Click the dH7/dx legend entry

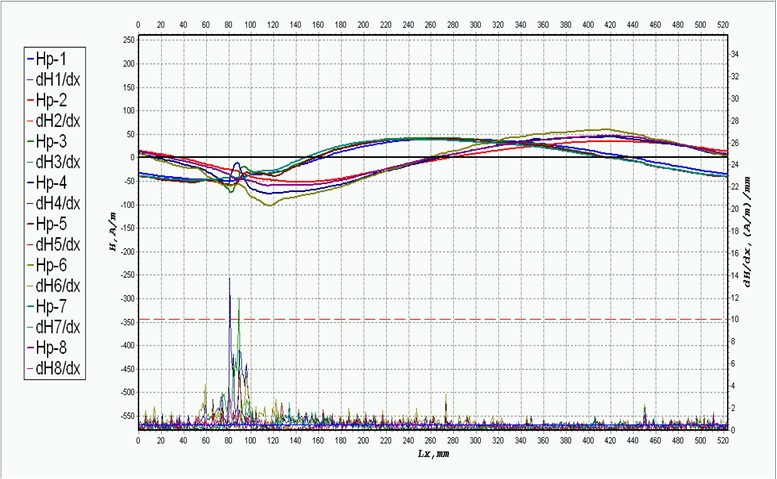tap(57, 327)
